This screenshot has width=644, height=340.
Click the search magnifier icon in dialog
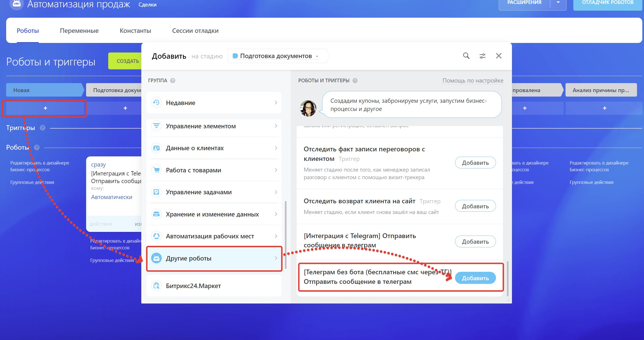(466, 56)
